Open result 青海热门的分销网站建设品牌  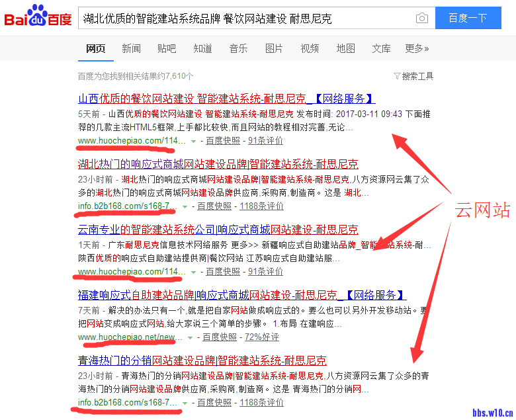click(202, 360)
